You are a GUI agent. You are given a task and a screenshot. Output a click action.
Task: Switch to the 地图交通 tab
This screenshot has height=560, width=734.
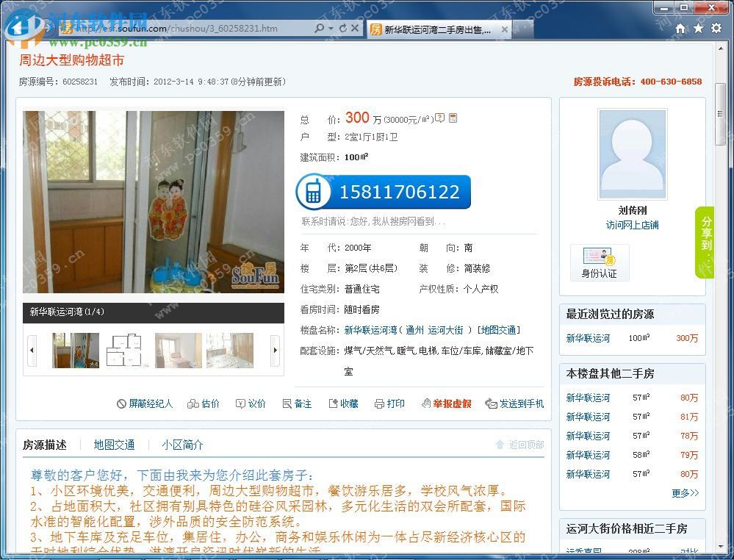[113, 445]
